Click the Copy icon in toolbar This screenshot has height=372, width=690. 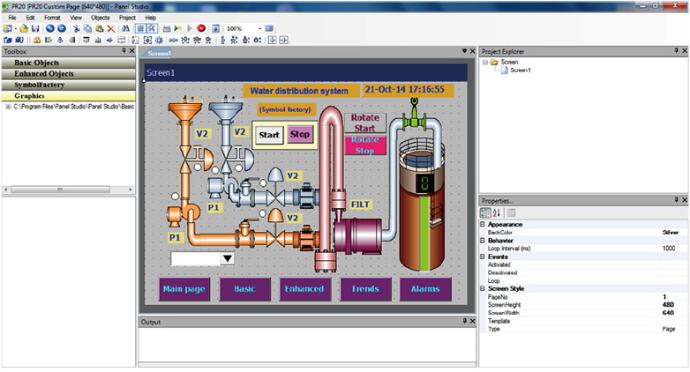pos(88,28)
